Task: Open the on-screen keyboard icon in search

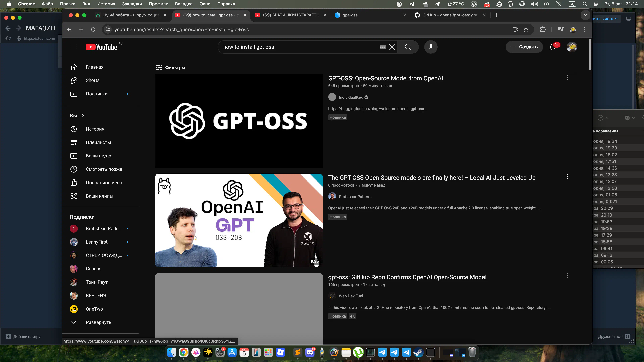Action: [x=383, y=47]
